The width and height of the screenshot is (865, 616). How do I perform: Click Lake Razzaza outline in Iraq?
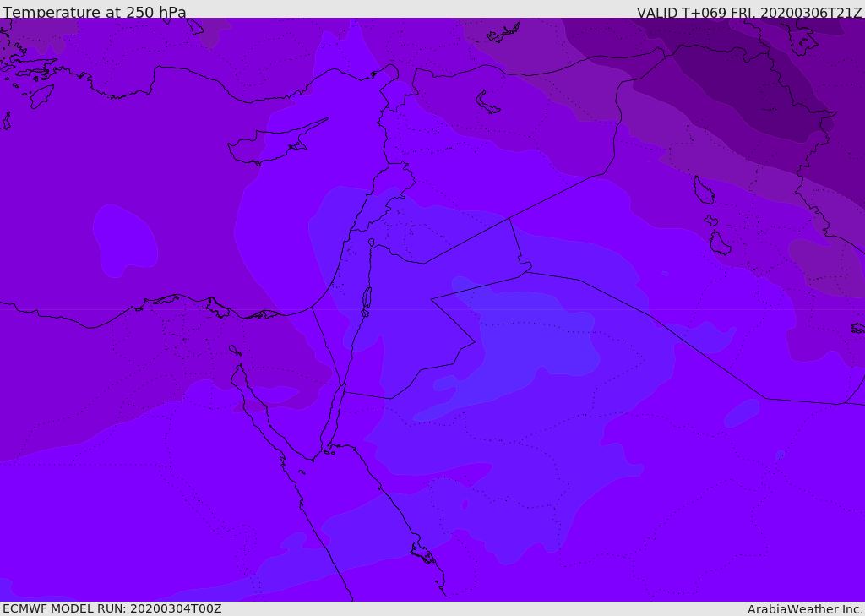coord(720,243)
